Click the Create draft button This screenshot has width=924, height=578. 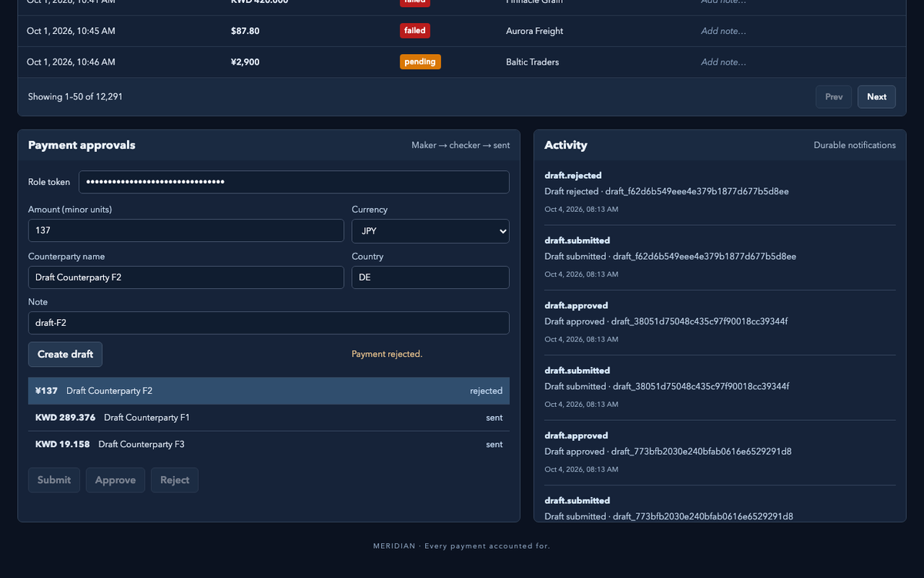pos(65,355)
